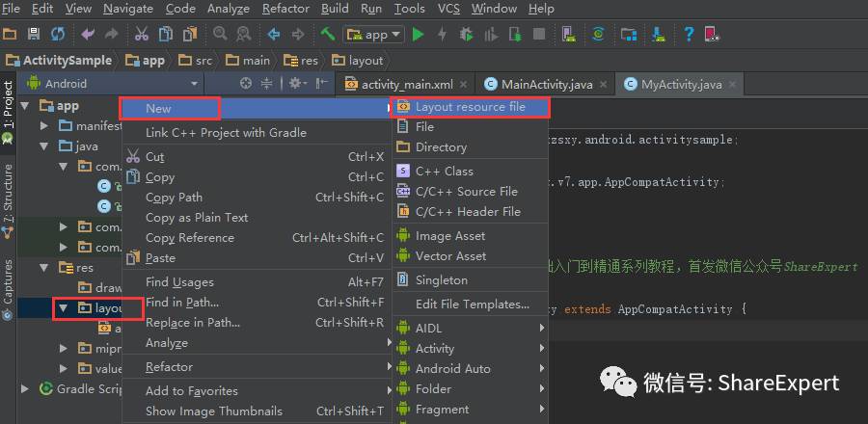The image size is (868, 424).
Task: Click the Copy toolbar icon
Action: click(x=166, y=35)
